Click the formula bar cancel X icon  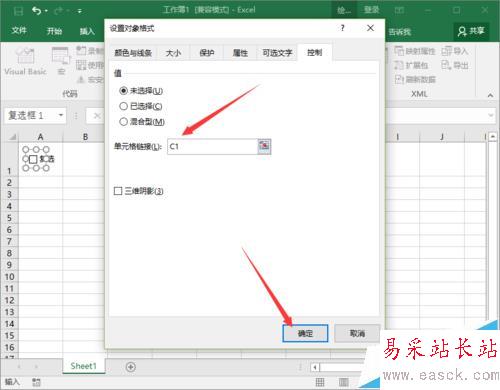pos(97,116)
